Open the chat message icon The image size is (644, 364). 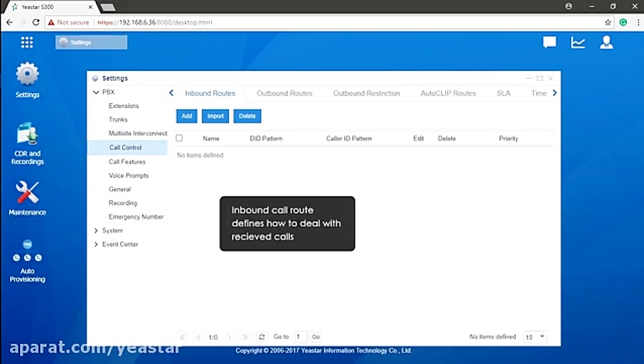coord(550,42)
